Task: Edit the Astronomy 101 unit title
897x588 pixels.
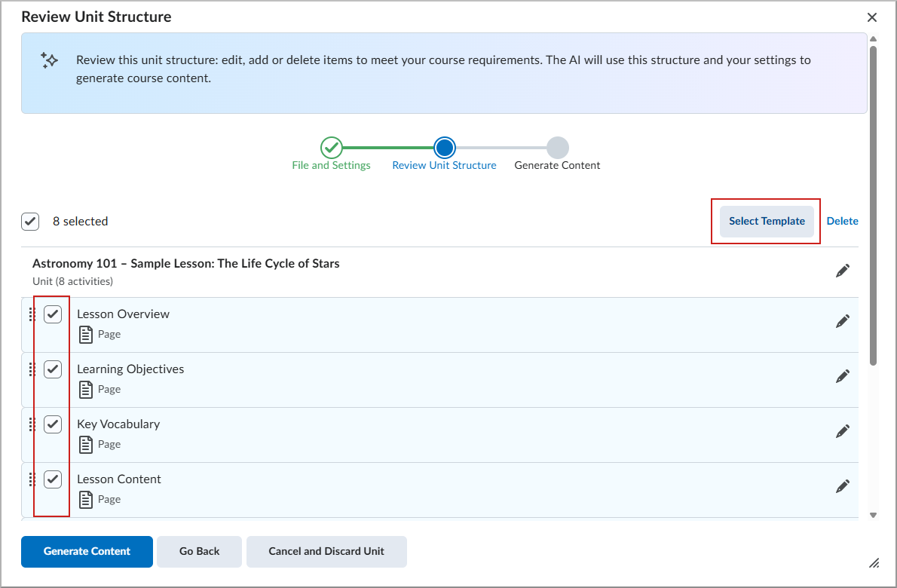Action: [x=843, y=270]
